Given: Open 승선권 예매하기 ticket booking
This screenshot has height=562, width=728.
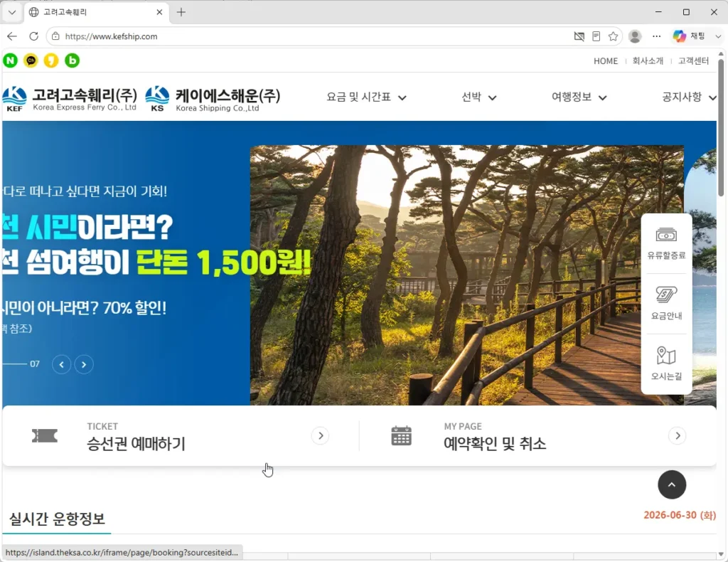Looking at the screenshot, I should pos(181,435).
